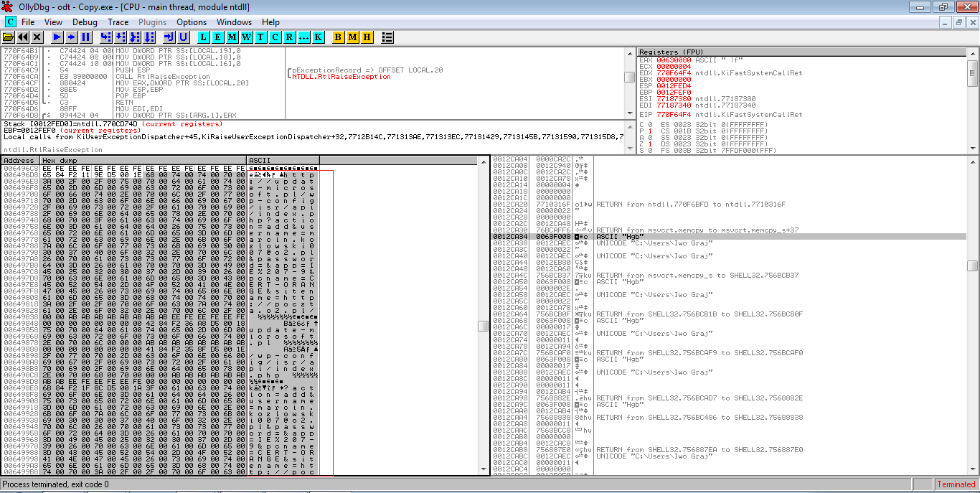Click the Trace over toolbar icon
Viewport: 980px width, 493px height.
[x=149, y=37]
